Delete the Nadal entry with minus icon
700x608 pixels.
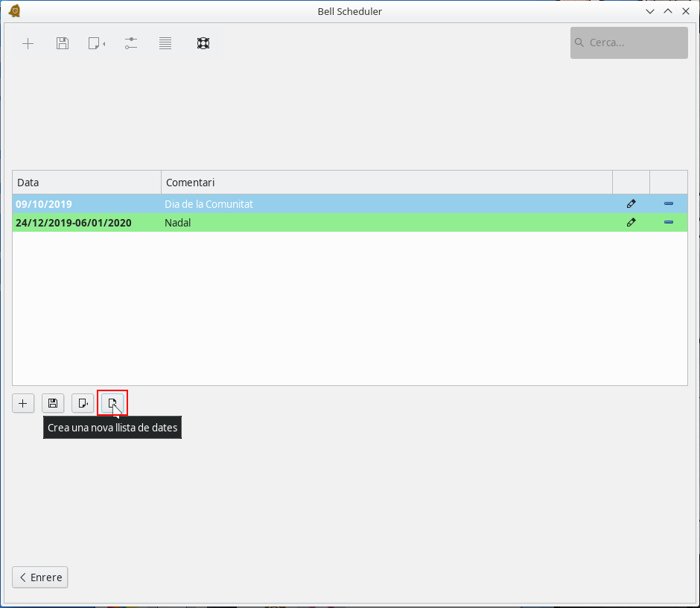click(x=668, y=222)
